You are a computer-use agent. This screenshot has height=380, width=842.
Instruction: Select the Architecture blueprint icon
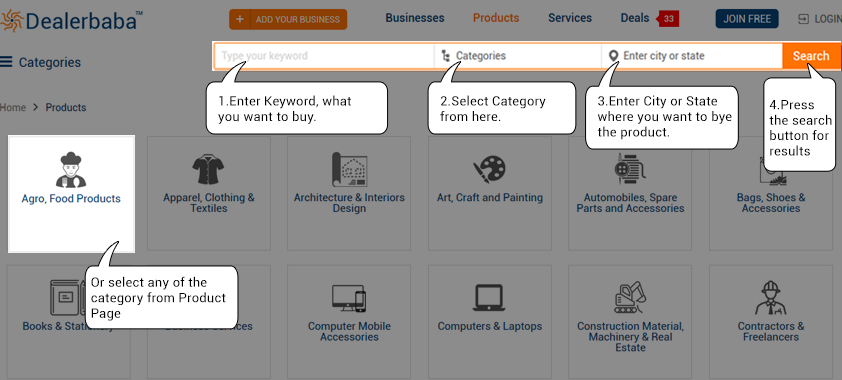tap(349, 169)
